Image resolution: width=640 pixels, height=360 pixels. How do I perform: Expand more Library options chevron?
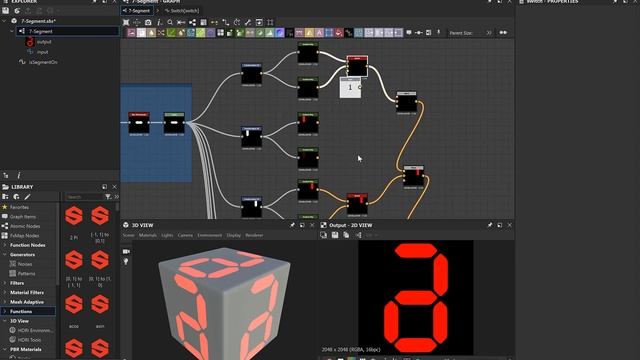tap(116, 197)
